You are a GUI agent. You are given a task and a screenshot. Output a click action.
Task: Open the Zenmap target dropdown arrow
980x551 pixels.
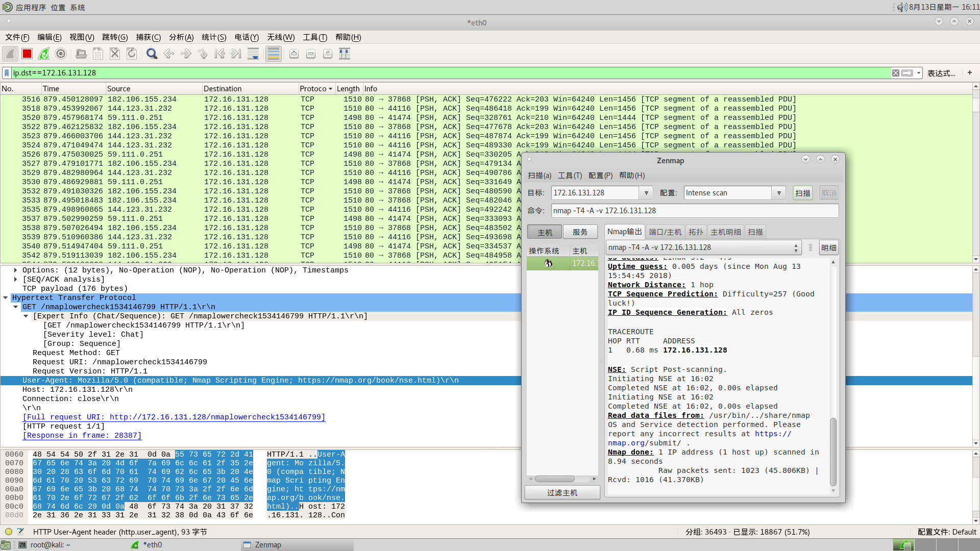coord(646,193)
